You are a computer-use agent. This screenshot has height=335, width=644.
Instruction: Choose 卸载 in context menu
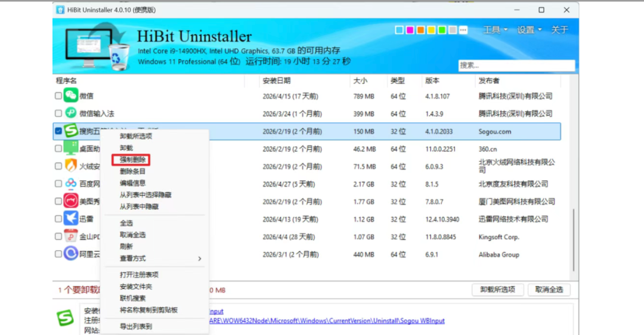[126, 148]
